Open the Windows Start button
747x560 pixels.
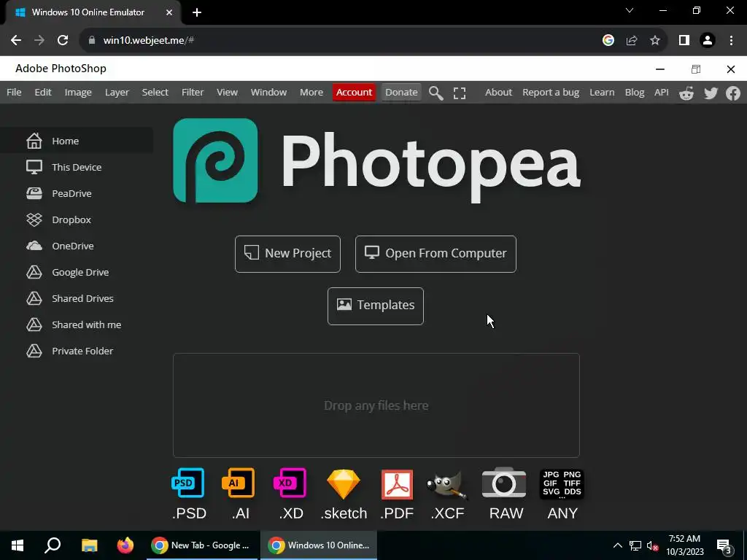tap(18, 545)
